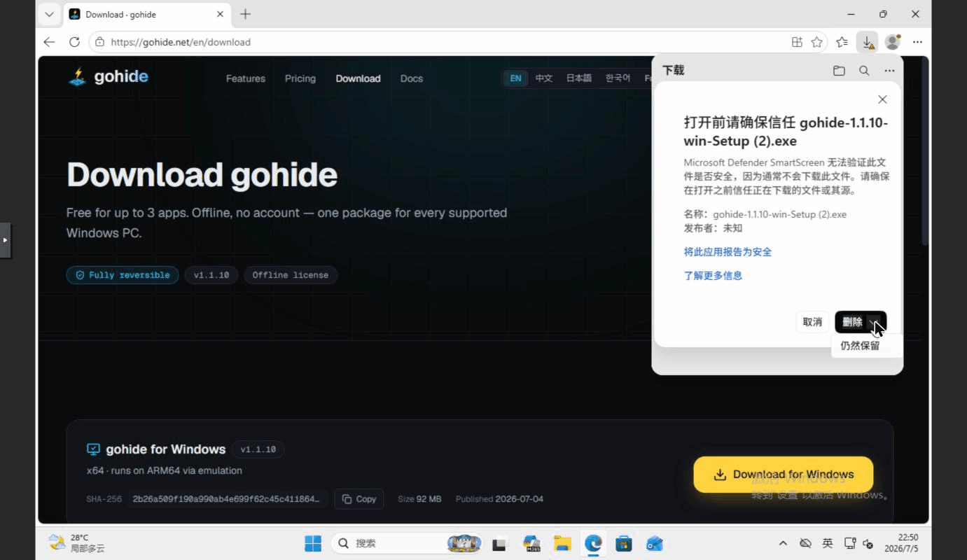This screenshot has width=967, height=560.
Task: Click the Size 92 MB text
Action: [x=419, y=499]
